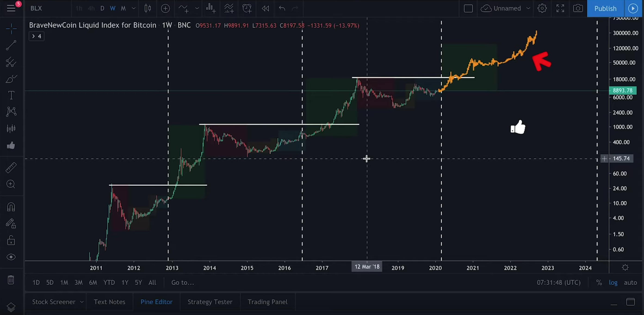The height and width of the screenshot is (315, 644).
Task: Toggle magnet mode for drawings
Action: click(x=11, y=207)
